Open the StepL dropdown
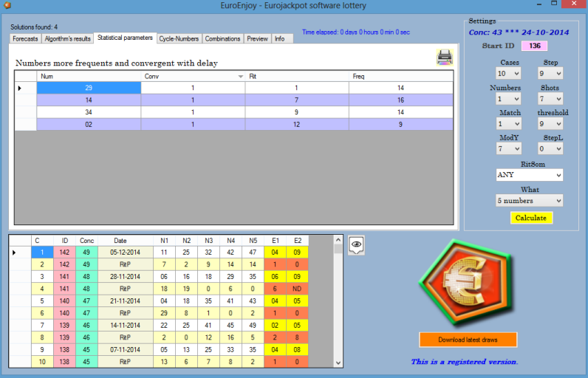588x378 pixels. point(550,148)
